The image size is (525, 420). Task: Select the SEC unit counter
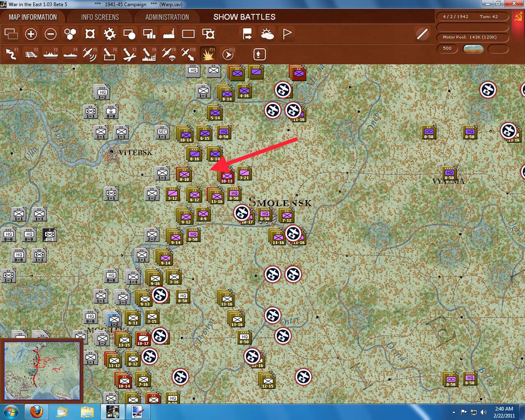pyautogui.click(x=162, y=132)
